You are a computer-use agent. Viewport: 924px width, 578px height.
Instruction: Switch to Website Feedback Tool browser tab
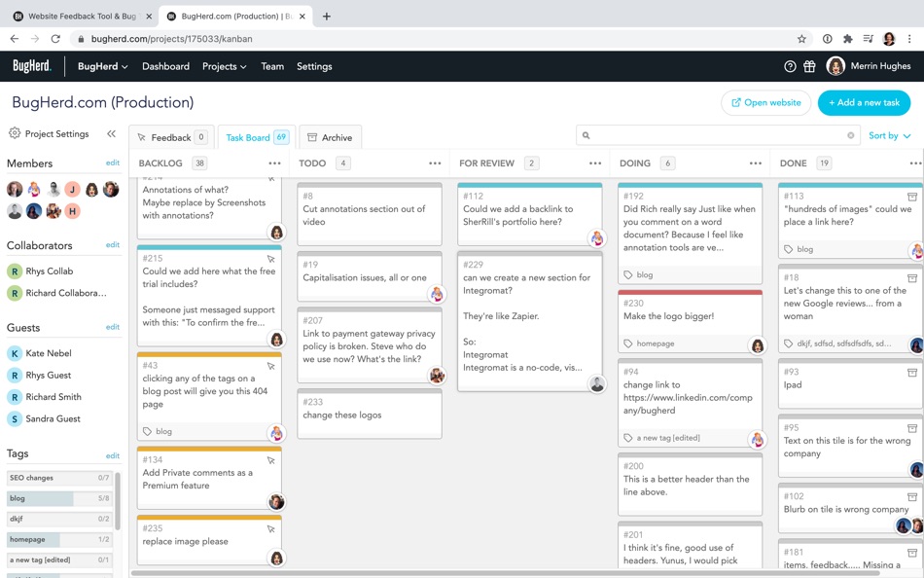tap(83, 17)
